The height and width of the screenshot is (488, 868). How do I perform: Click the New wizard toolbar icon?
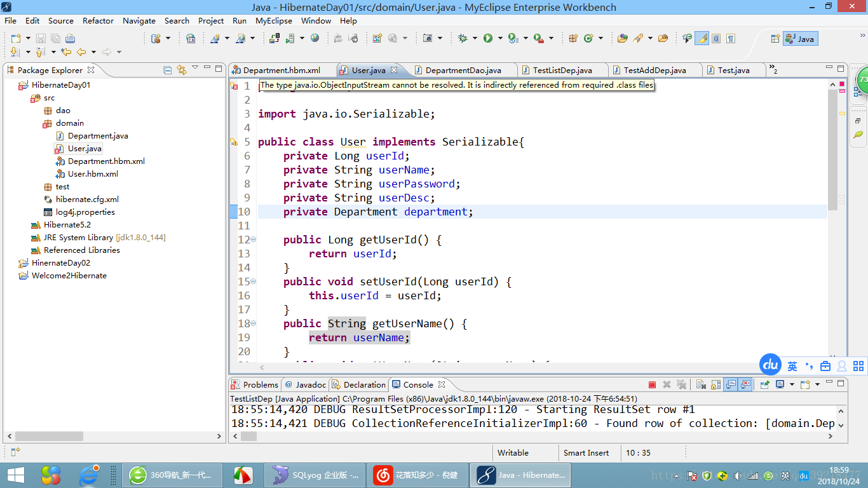(x=15, y=38)
